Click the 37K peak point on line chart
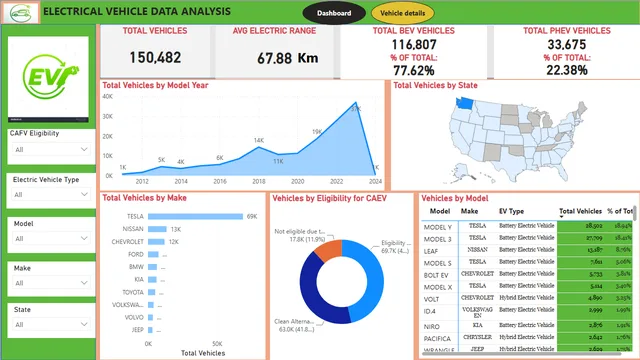This screenshot has height=360, width=640. [356, 102]
